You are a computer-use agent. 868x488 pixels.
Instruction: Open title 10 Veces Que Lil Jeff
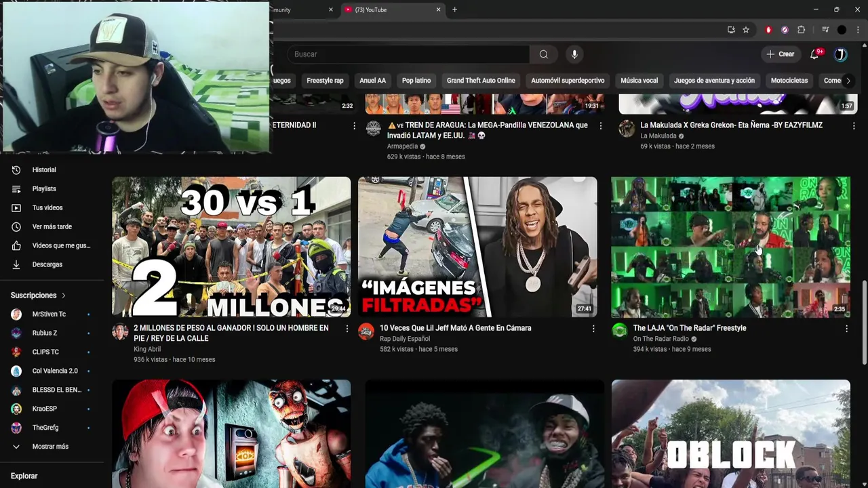[x=455, y=328]
